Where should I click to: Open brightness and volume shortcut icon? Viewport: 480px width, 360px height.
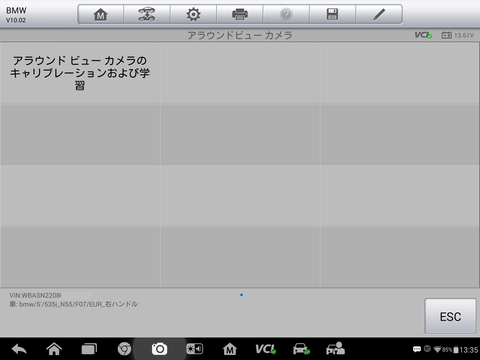[194, 349]
